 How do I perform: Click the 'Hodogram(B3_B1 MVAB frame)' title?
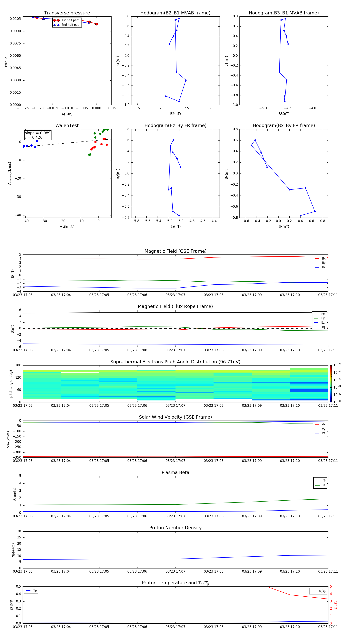(284, 13)
